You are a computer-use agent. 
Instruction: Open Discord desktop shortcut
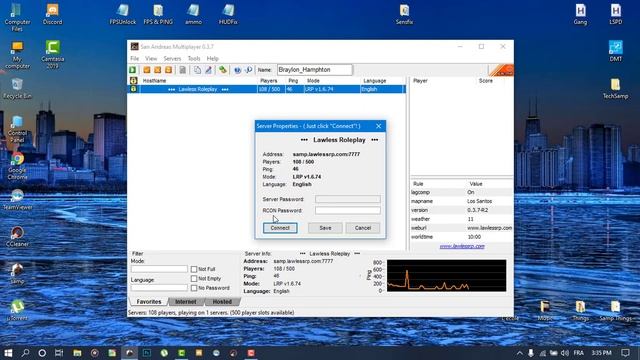(x=52, y=14)
